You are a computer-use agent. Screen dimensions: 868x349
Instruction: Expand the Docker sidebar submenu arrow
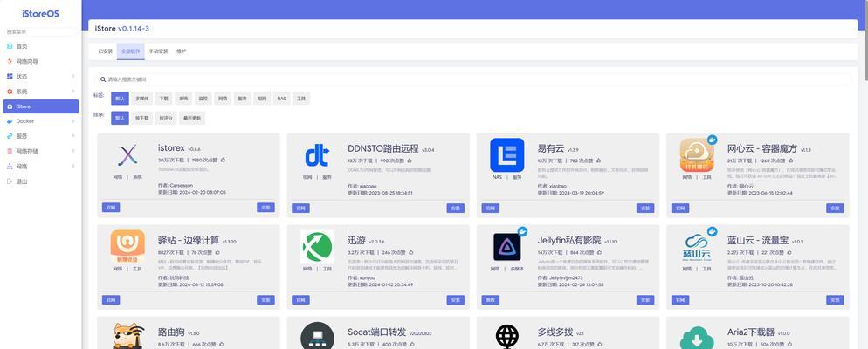(x=73, y=121)
